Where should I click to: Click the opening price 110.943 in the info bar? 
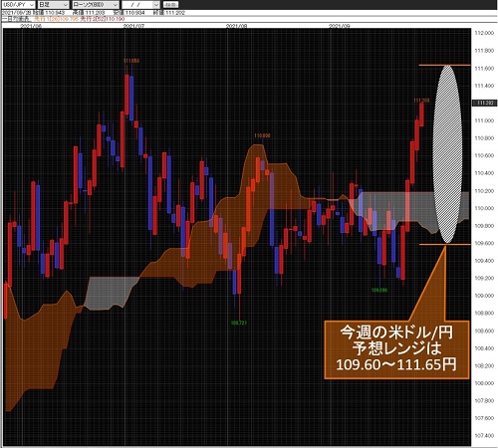click(55, 13)
